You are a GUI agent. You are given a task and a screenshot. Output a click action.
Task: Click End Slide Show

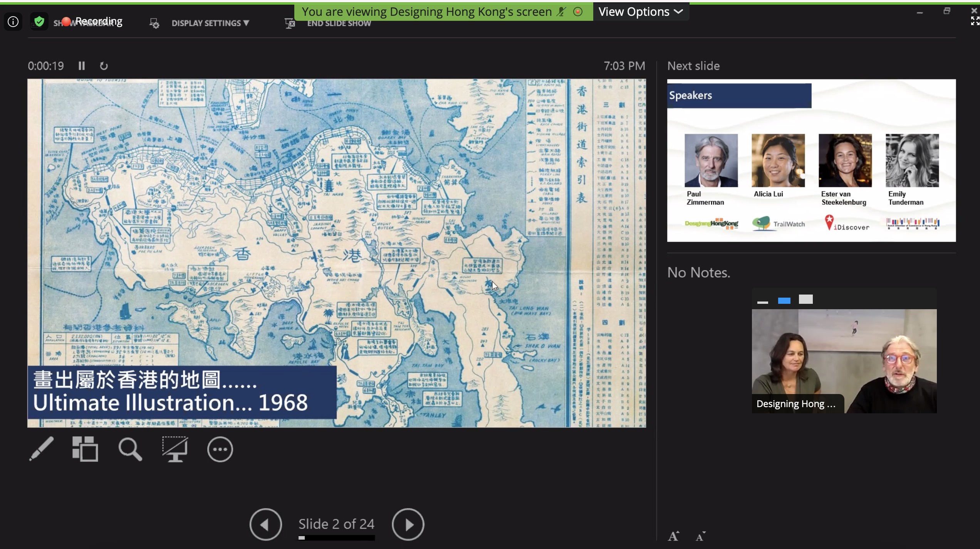click(x=339, y=23)
